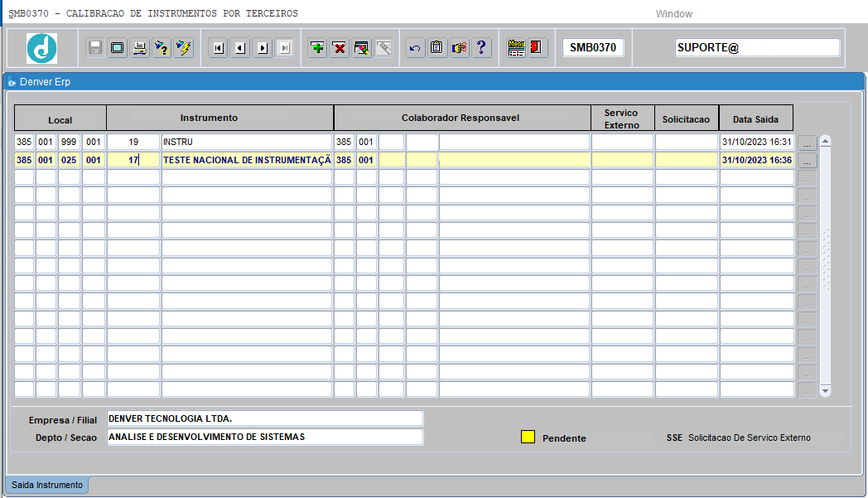Click the Denver Erp title bar icon
868x498 pixels.
(12, 82)
